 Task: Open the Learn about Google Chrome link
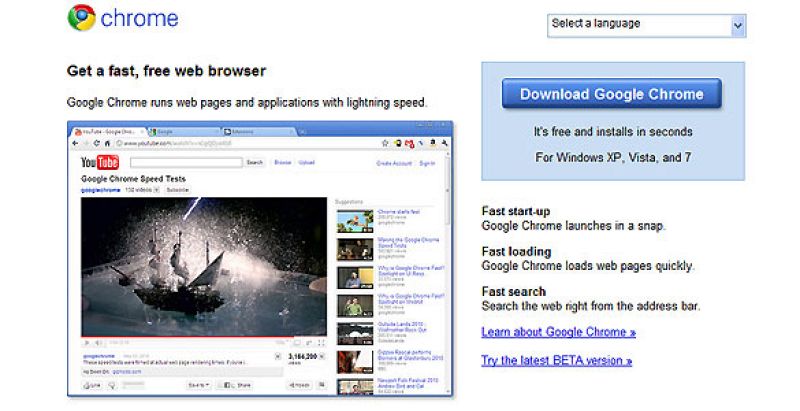558,332
